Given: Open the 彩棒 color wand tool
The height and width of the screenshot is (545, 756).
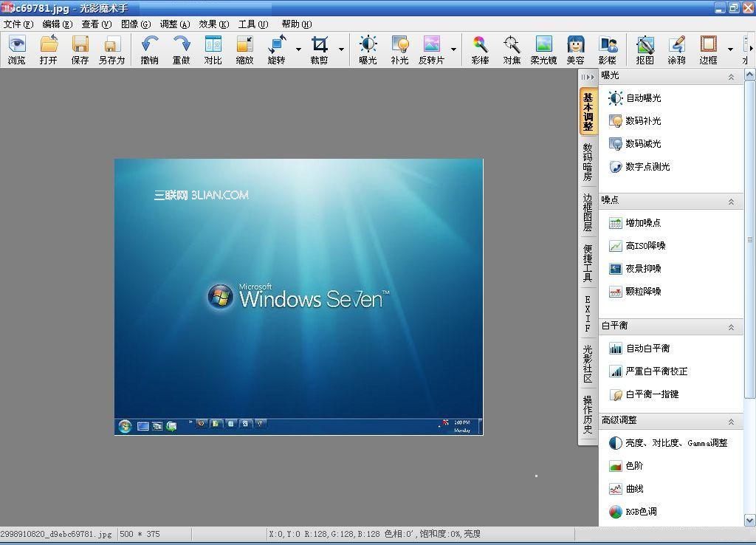Looking at the screenshot, I should pos(480,44).
